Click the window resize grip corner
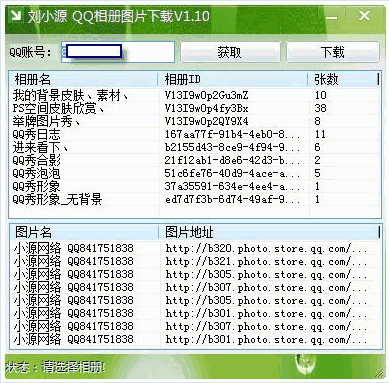Viewport: 389px width, 383px height. click(x=379, y=373)
